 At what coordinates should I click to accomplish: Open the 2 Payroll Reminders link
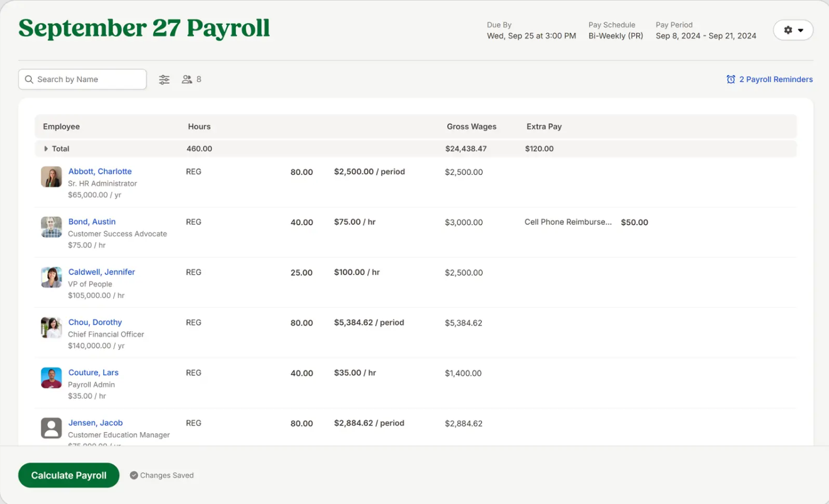pyautogui.click(x=776, y=79)
